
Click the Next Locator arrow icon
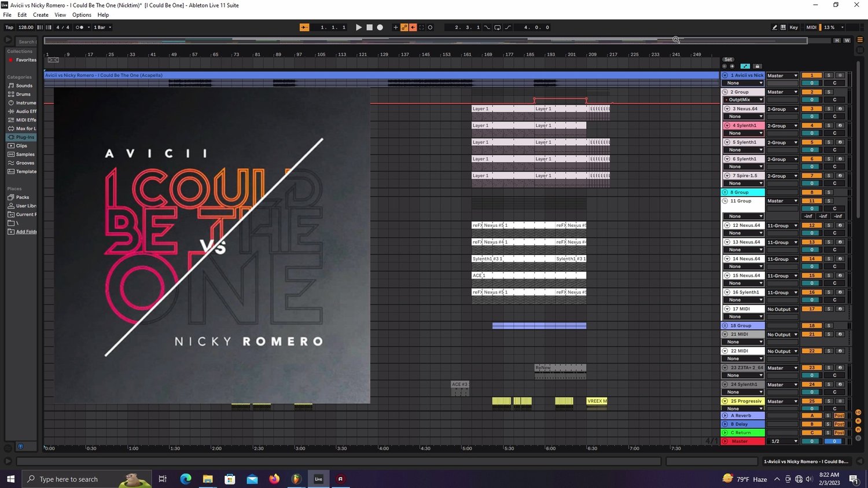coord(732,66)
